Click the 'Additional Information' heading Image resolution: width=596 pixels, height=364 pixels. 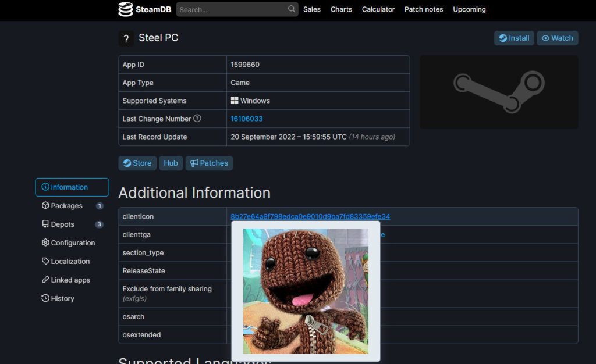194,193
